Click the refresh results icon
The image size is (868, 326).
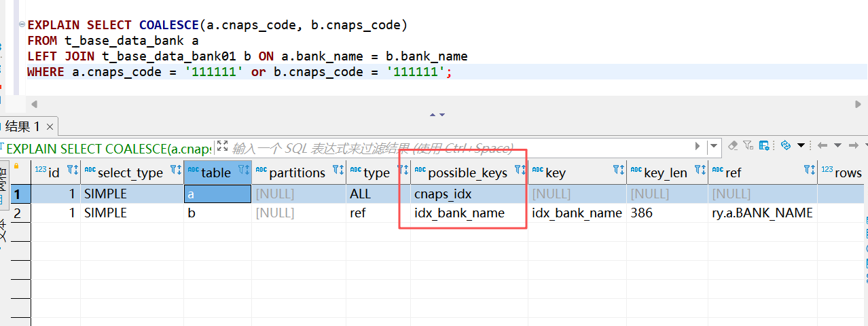click(786, 145)
